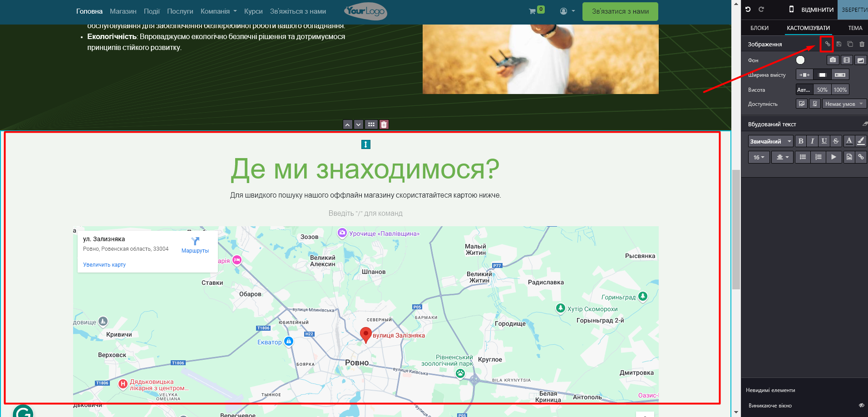Set a background video via film icon

coord(847,60)
